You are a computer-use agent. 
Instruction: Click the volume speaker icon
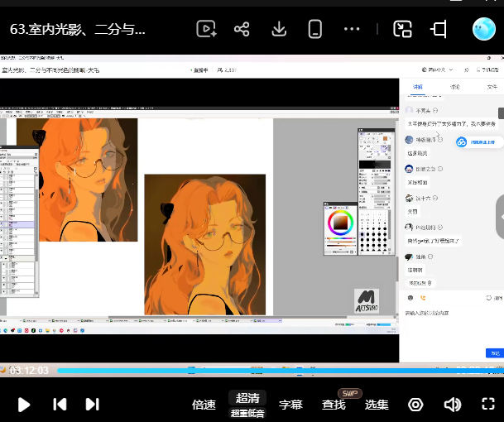point(453,405)
